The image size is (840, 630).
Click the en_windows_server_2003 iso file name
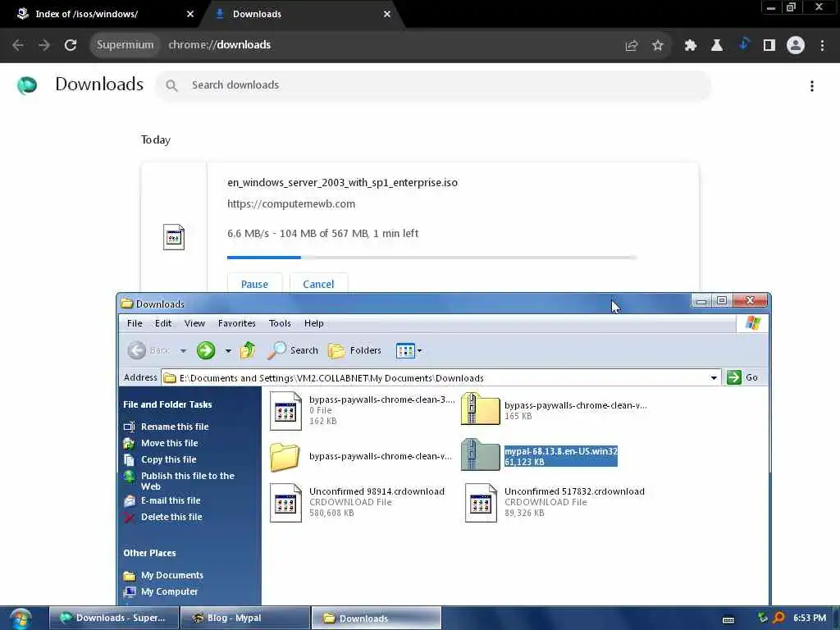click(x=342, y=182)
